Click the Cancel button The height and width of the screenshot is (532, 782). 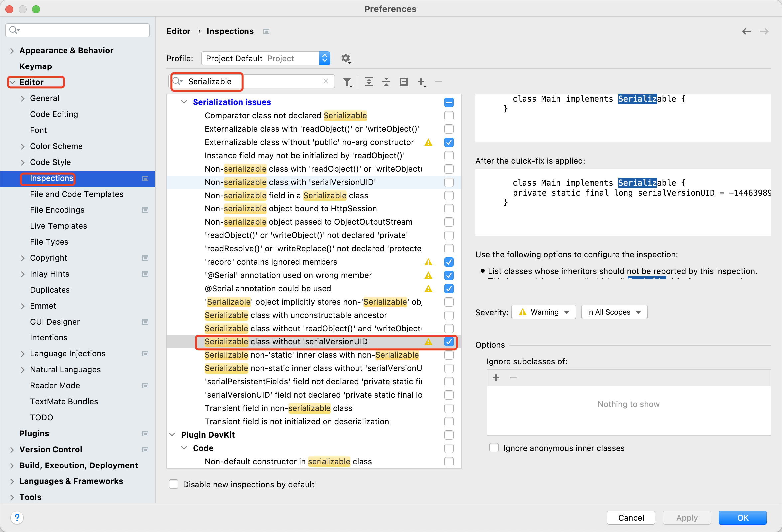tap(631, 517)
